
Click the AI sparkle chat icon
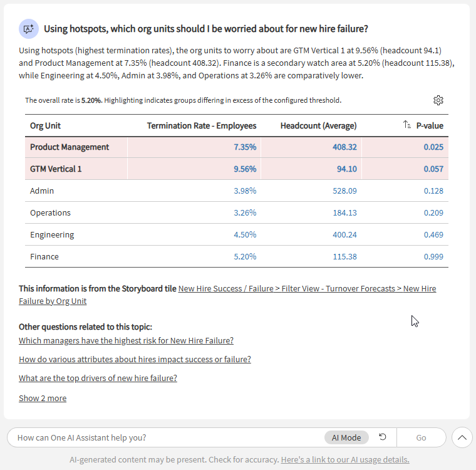click(x=28, y=29)
